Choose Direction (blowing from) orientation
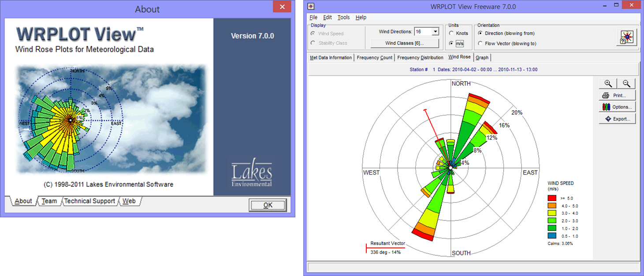644x276 pixels. 506,34
